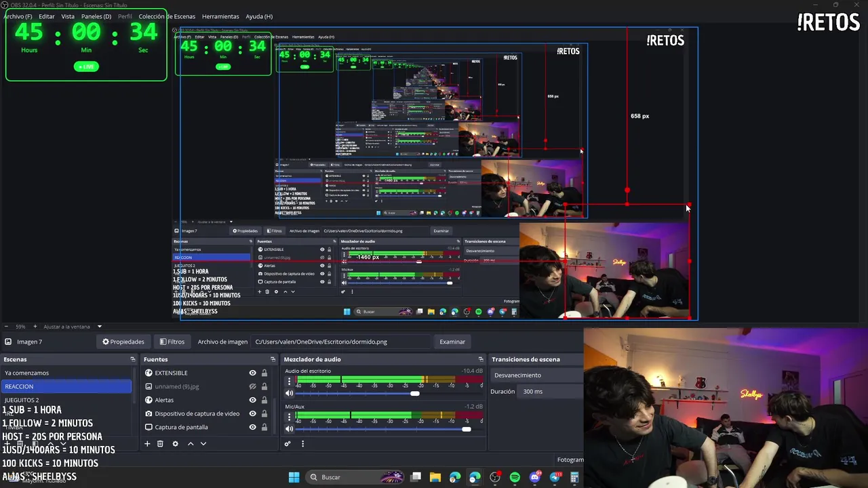Viewport: 868px width, 488px height.
Task: Open File Explorer from taskbar
Action: (435, 477)
